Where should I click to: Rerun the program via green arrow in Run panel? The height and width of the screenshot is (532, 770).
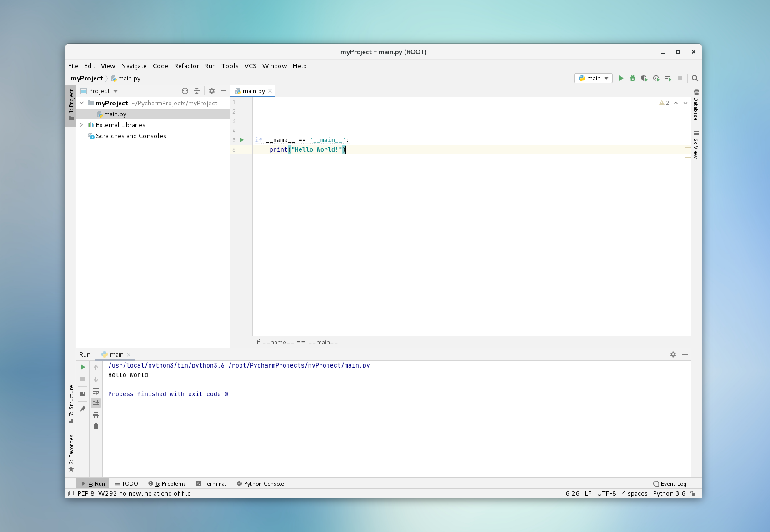pos(82,367)
